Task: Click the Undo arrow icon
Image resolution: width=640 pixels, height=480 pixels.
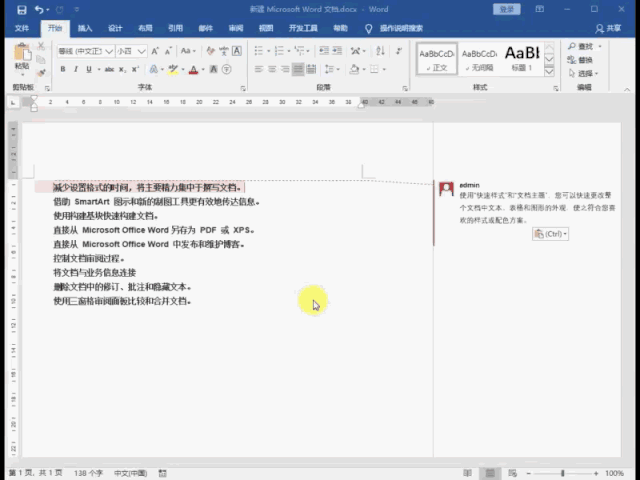Action: pos(37,9)
